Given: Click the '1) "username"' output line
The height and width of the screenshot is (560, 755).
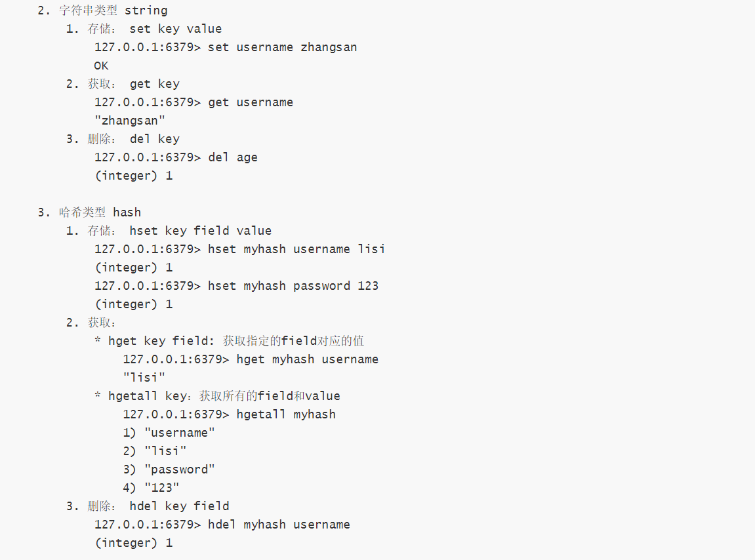Looking at the screenshot, I should point(169,433).
